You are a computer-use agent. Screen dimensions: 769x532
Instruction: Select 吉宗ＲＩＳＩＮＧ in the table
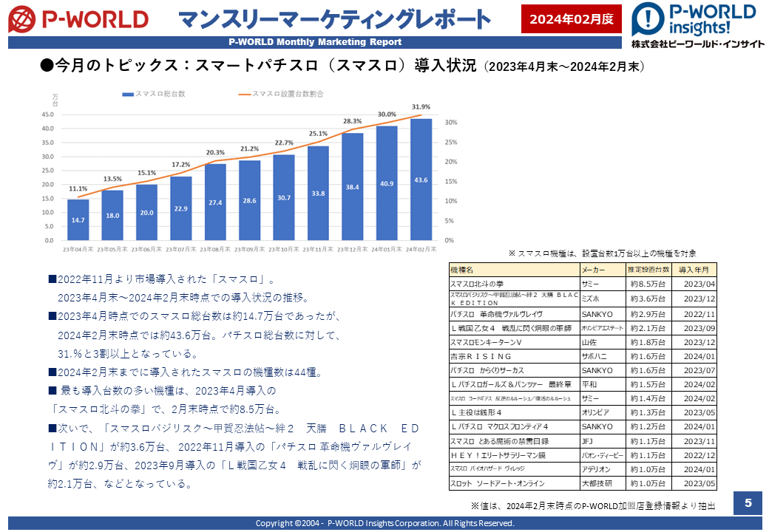click(x=481, y=356)
